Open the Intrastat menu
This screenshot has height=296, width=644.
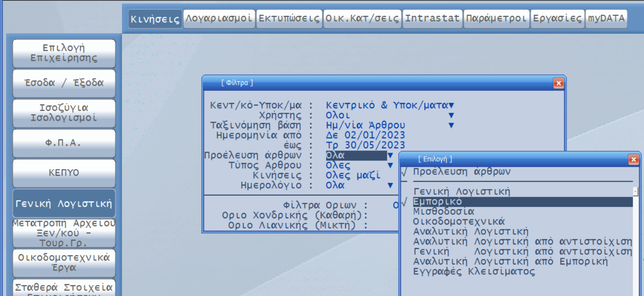[x=432, y=19]
